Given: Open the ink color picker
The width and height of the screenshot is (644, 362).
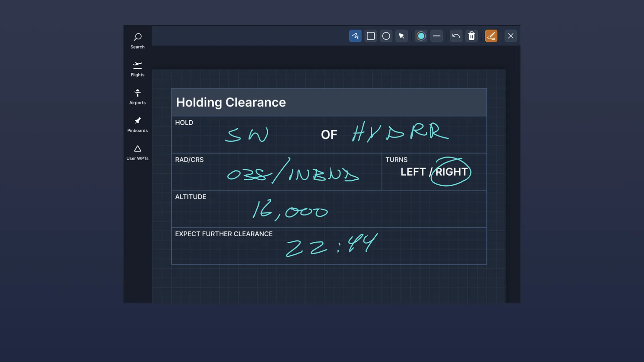Looking at the screenshot, I should [x=421, y=36].
